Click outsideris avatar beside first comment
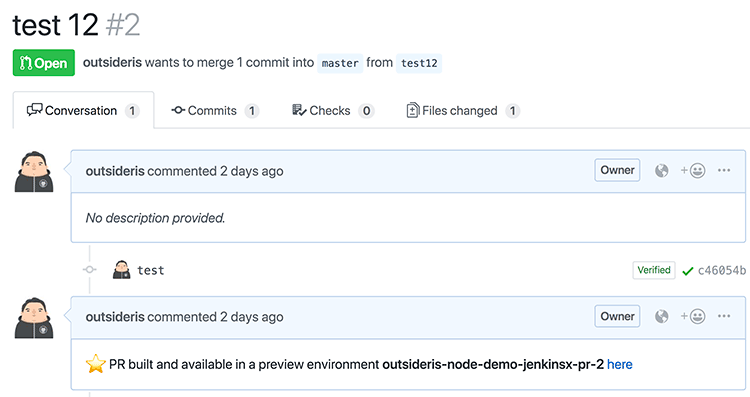The image size is (750, 397). click(34, 172)
